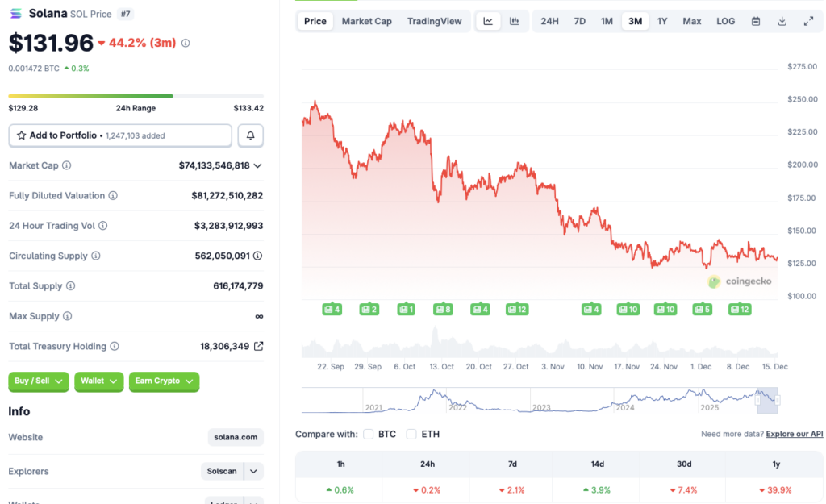Image resolution: width=826 pixels, height=504 pixels.
Task: Click the 24h Range gradient bar
Action: (137, 94)
